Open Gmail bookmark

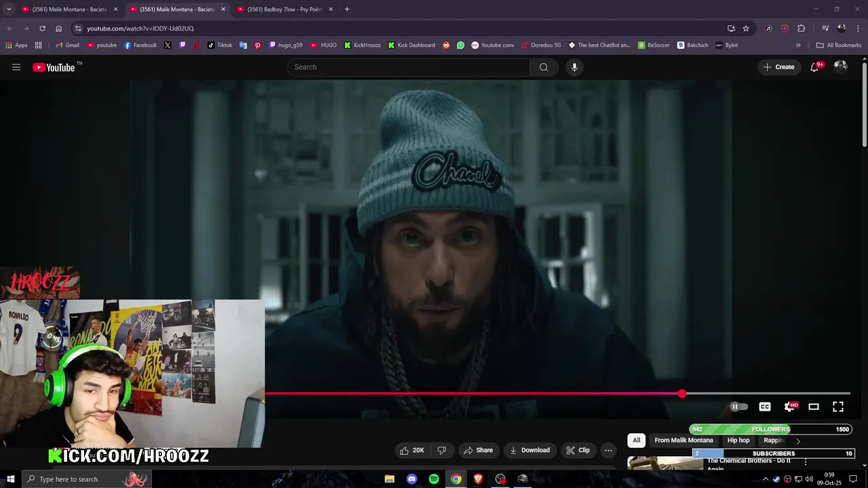(67, 45)
